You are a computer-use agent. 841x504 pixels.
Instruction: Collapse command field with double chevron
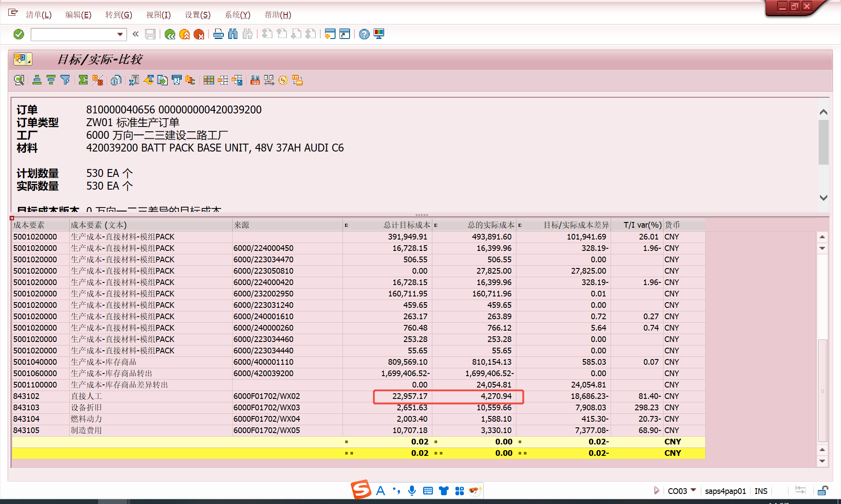[x=135, y=34]
